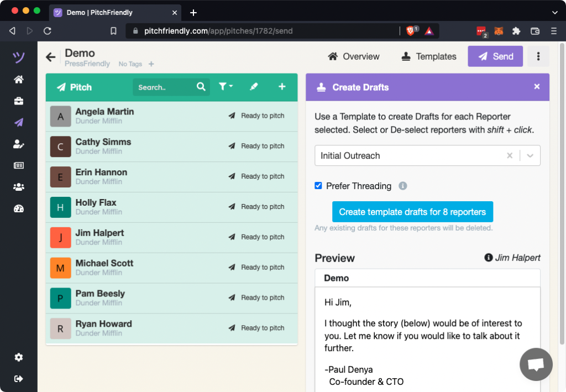The image size is (566, 392).
Task: Clear the Initial Outreach template selection
Action: coord(510,156)
